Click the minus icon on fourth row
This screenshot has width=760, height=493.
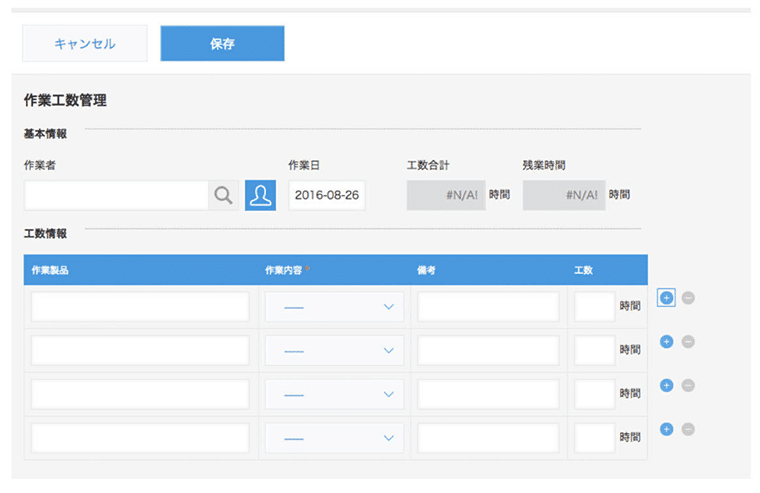pos(688,429)
